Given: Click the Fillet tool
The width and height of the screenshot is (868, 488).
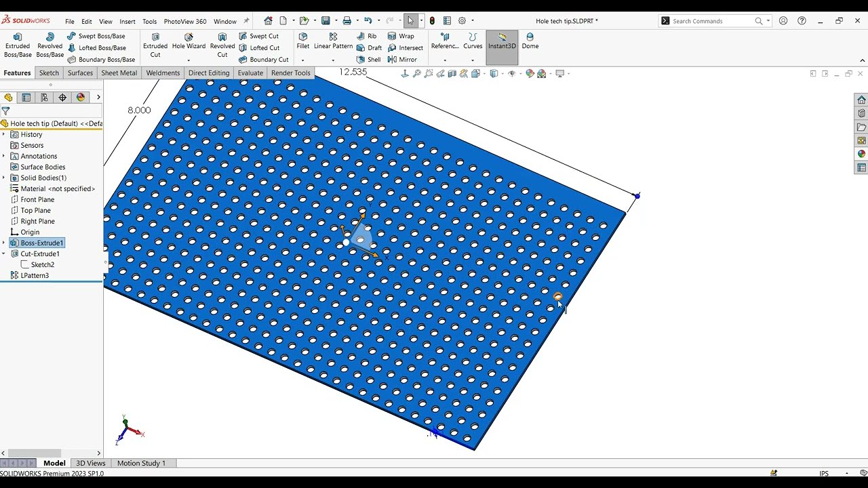Looking at the screenshot, I should (x=302, y=41).
